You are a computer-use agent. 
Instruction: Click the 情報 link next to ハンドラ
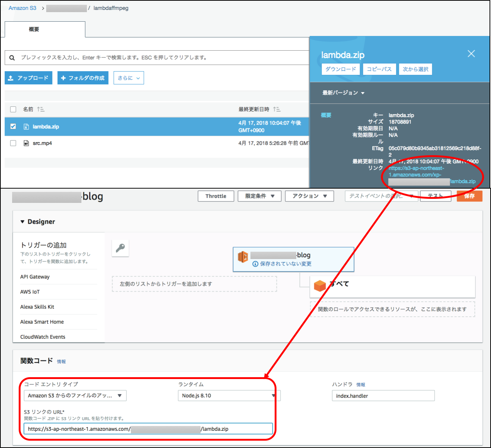361,385
